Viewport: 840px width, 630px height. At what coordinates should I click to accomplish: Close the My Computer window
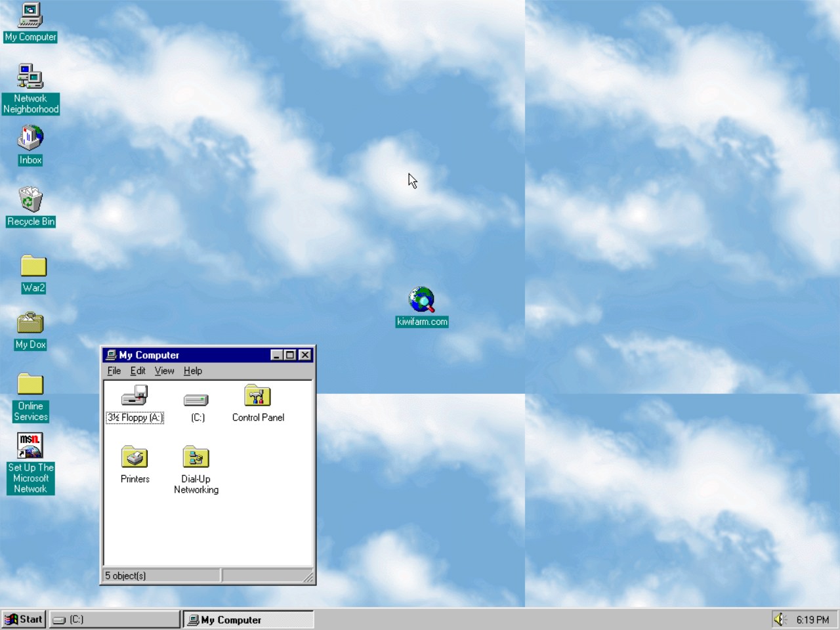tap(305, 355)
